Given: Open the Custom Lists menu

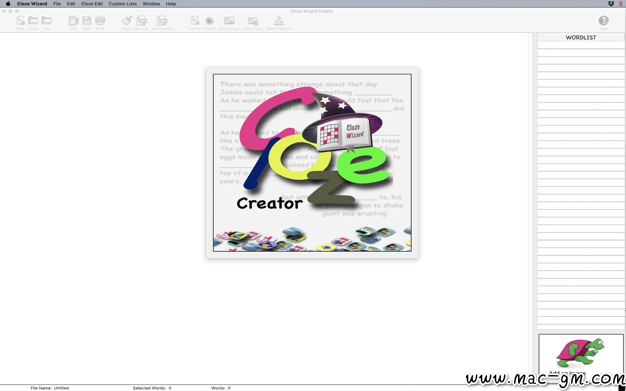Looking at the screenshot, I should point(123,4).
